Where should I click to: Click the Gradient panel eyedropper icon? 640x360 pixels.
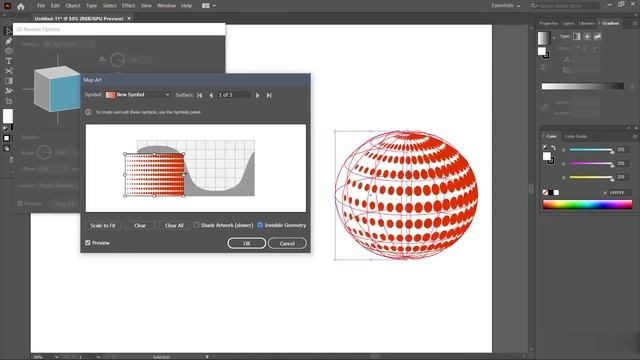[544, 107]
